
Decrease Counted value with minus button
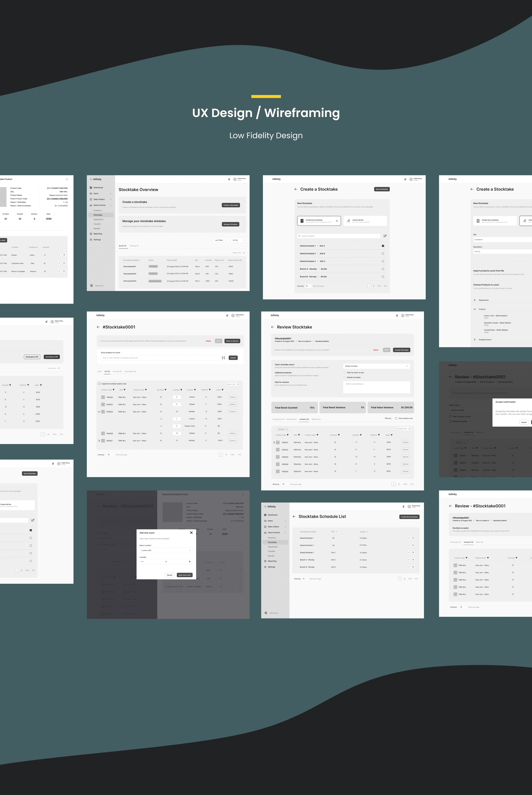142,562
